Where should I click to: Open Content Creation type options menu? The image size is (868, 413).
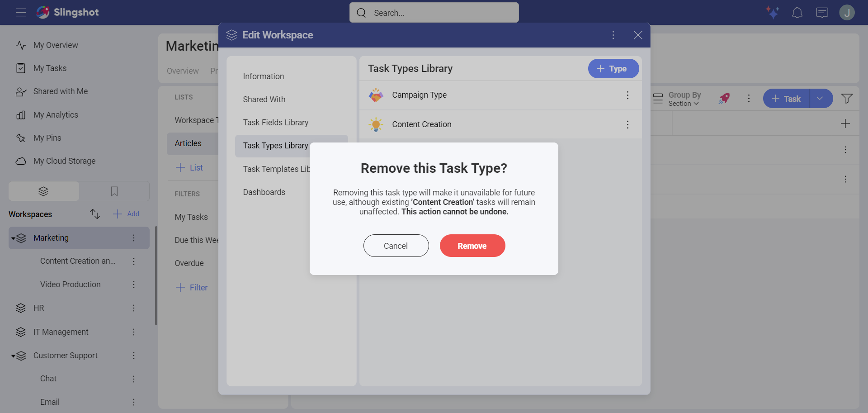pyautogui.click(x=627, y=124)
